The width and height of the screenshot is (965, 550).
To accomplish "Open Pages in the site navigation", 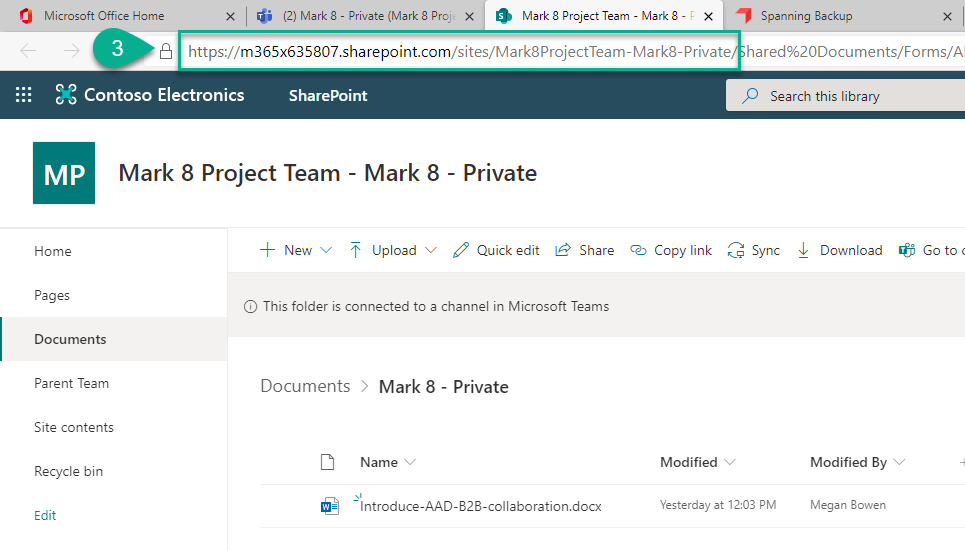I will pos(52,295).
